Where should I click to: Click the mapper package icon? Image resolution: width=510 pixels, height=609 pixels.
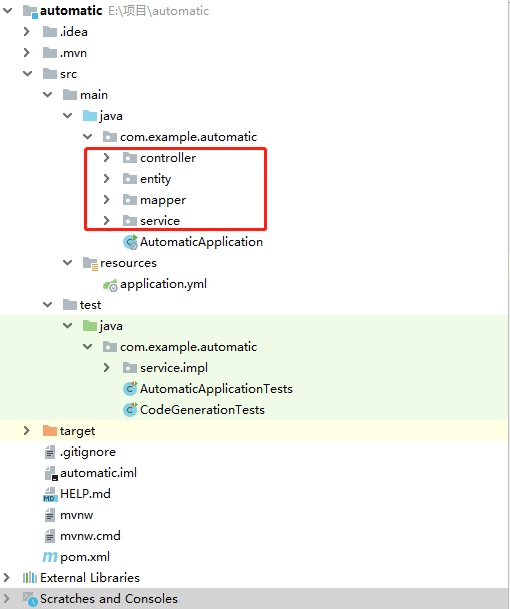[130, 199]
